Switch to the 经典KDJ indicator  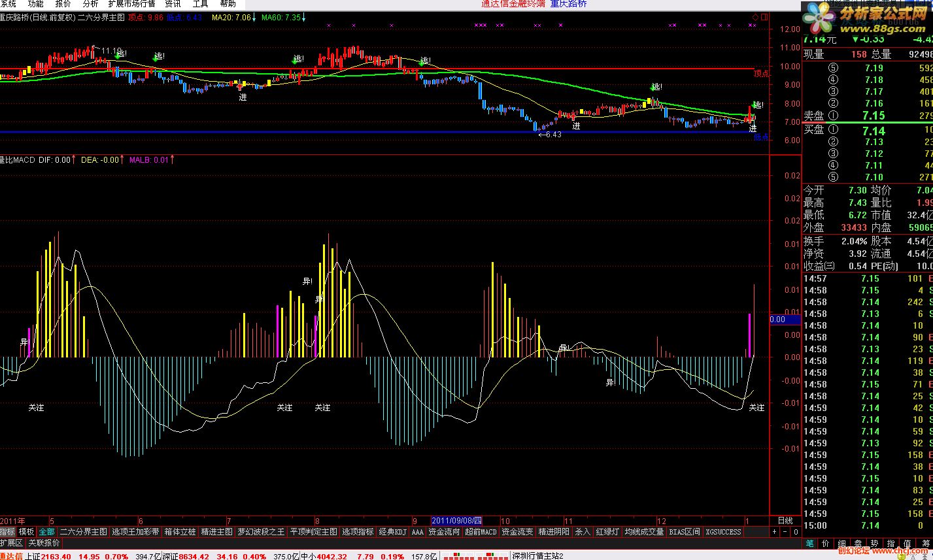tap(393, 532)
